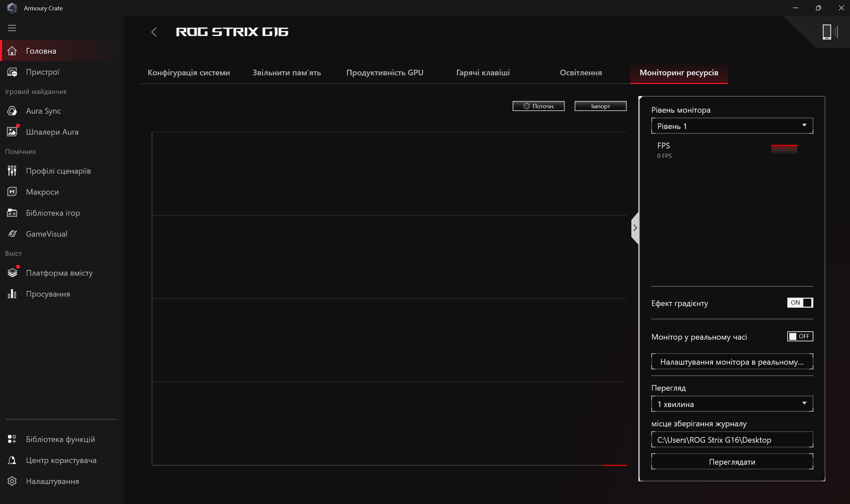Select the Поточн. recording radio button

[x=526, y=106]
